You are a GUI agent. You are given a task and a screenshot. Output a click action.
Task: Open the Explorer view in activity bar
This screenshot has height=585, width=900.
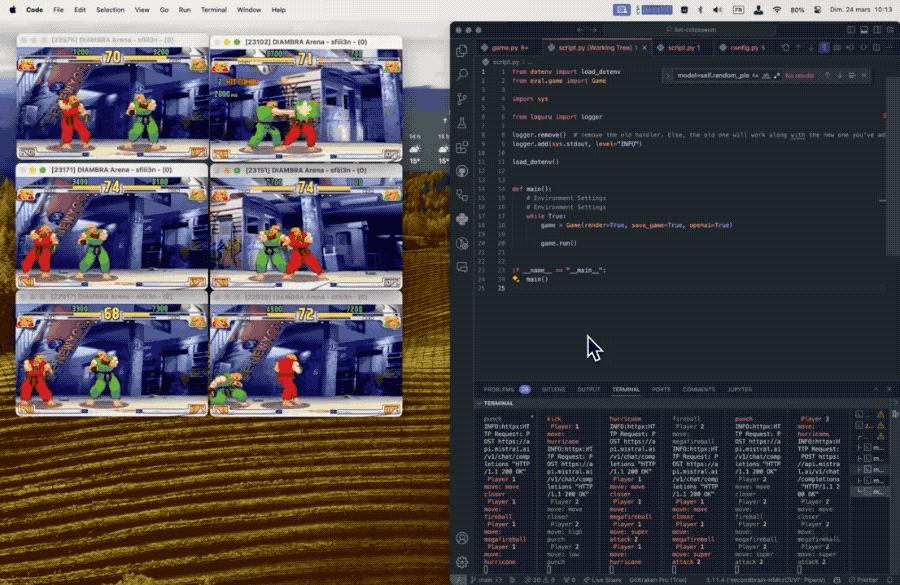click(462, 51)
